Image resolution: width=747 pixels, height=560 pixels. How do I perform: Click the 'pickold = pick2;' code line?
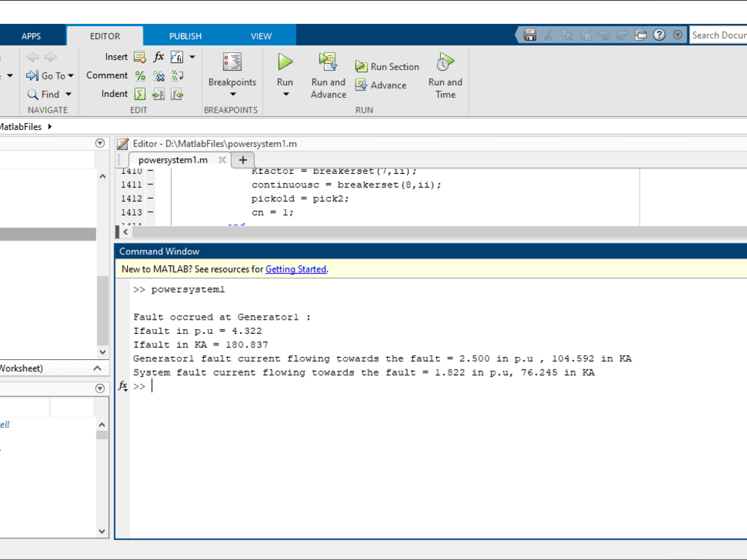[x=300, y=199]
